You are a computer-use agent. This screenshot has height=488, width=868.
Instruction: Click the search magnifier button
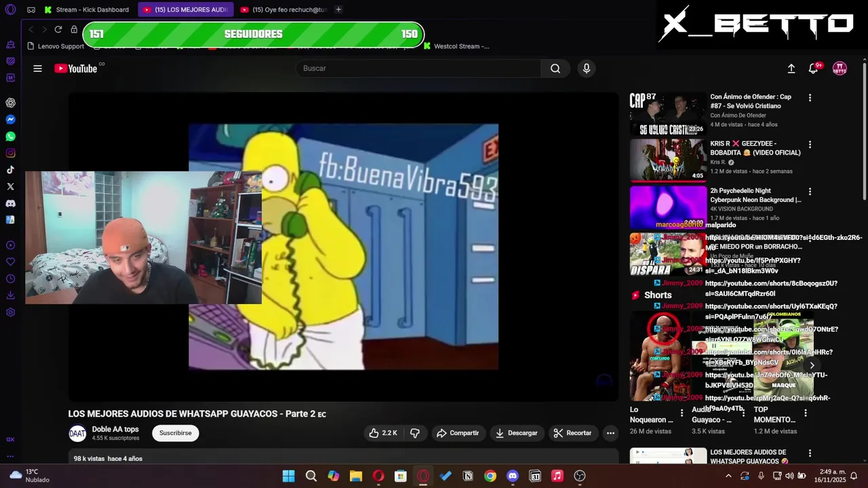pyautogui.click(x=555, y=68)
